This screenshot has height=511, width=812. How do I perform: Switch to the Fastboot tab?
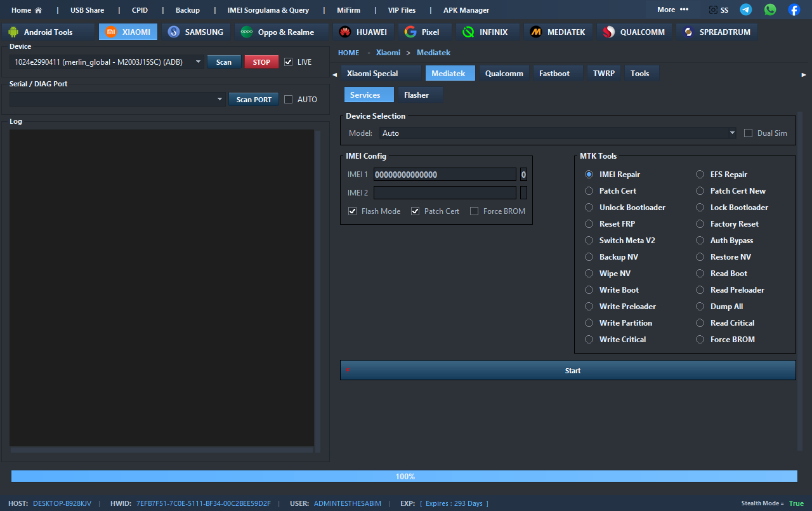point(554,74)
